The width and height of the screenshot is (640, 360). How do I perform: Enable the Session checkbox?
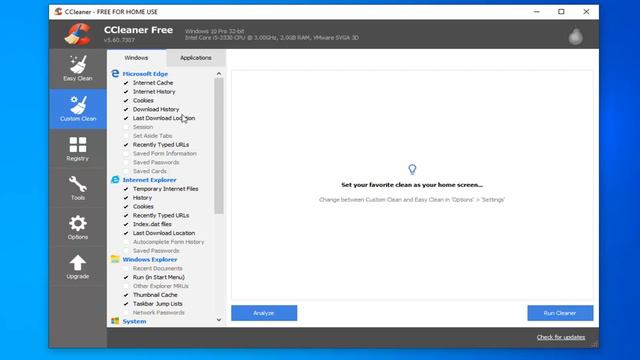tap(126, 127)
